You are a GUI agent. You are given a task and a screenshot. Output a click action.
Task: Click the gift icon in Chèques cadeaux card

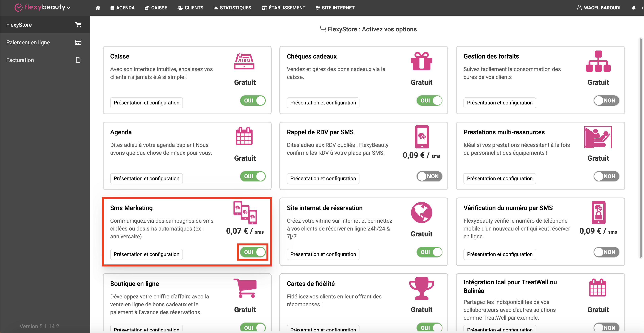pyautogui.click(x=421, y=61)
